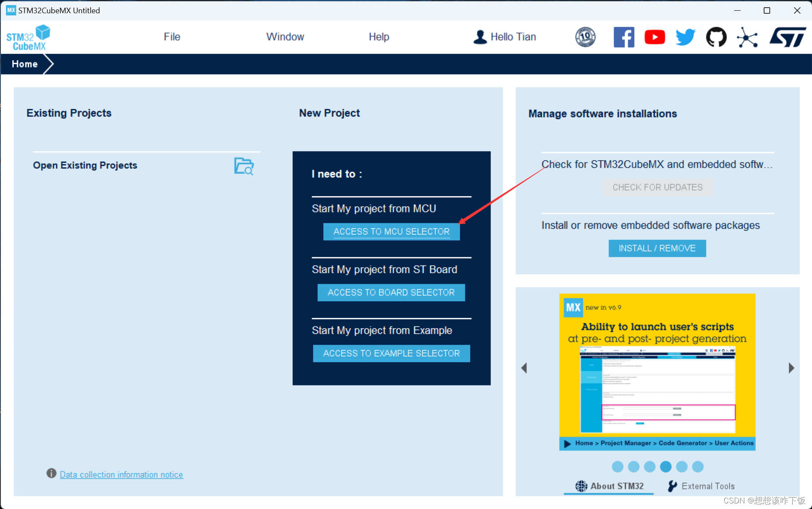Open the GitHub icon
The height and width of the screenshot is (509, 812).
tap(716, 37)
